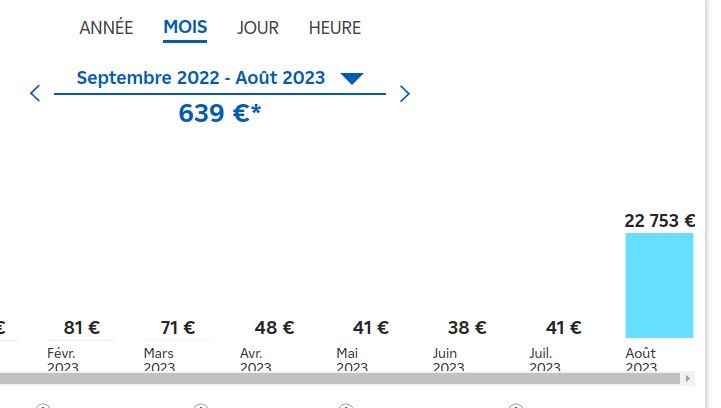Select the 48 € value above Avr. 2023
This screenshot has height=408, width=721.
pos(274,327)
